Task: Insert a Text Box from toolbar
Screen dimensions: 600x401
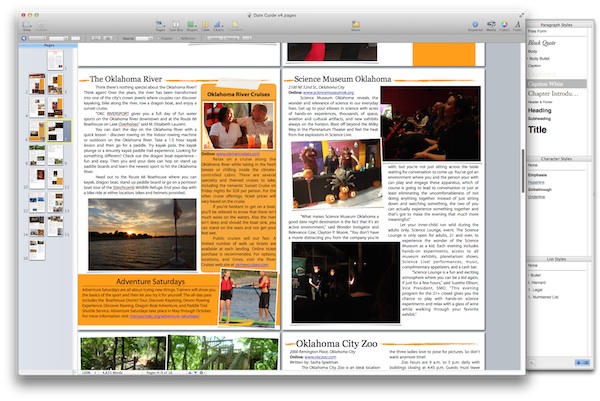Action: pos(176,26)
